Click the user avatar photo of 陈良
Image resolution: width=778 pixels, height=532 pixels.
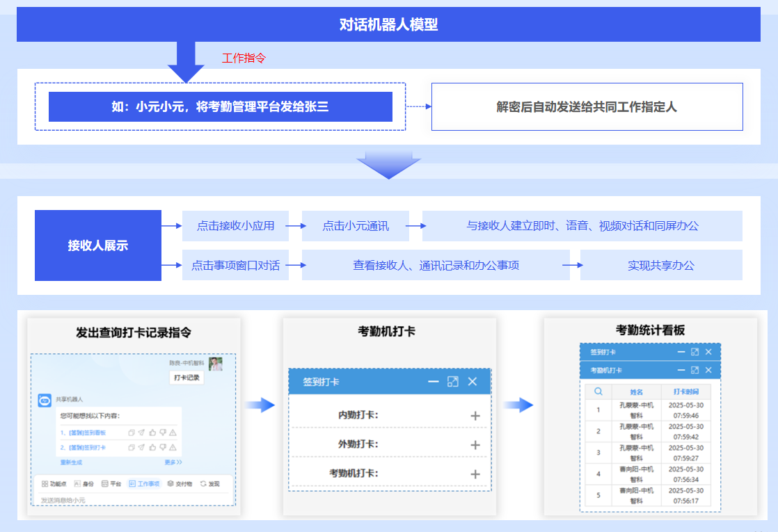coord(216,364)
